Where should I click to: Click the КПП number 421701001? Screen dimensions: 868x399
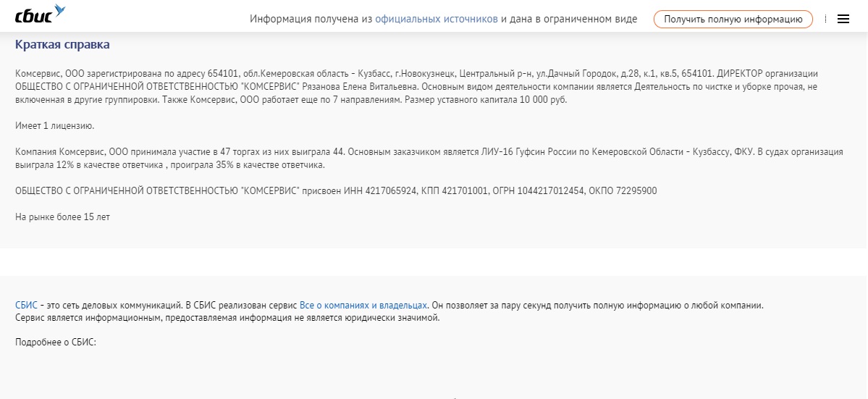(x=465, y=191)
